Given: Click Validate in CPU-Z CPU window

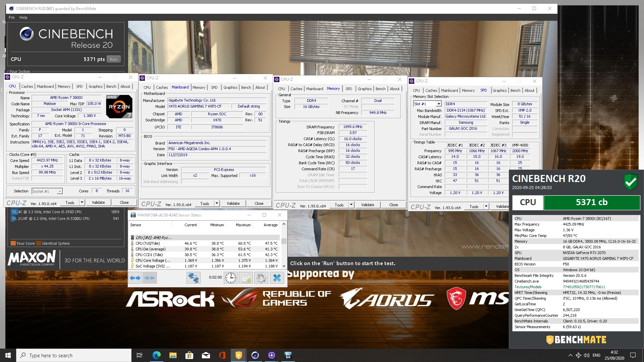Looking at the screenshot, I should (x=98, y=202).
